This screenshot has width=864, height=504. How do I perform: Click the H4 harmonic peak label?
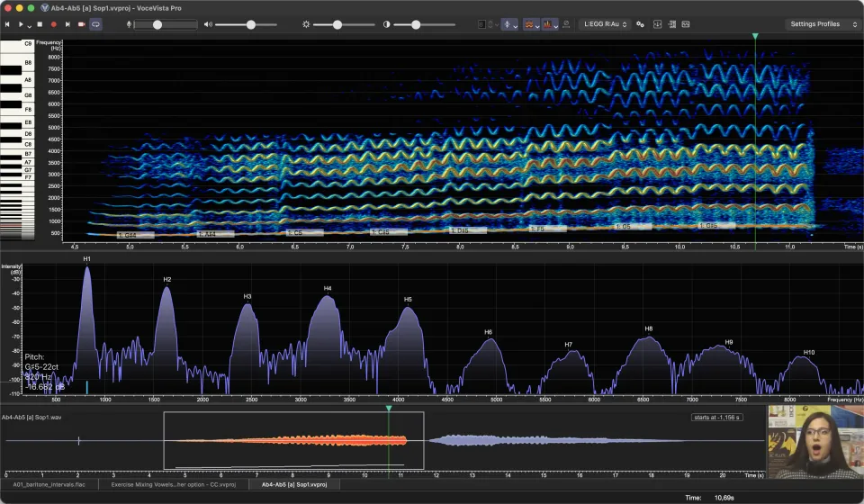[328, 288]
